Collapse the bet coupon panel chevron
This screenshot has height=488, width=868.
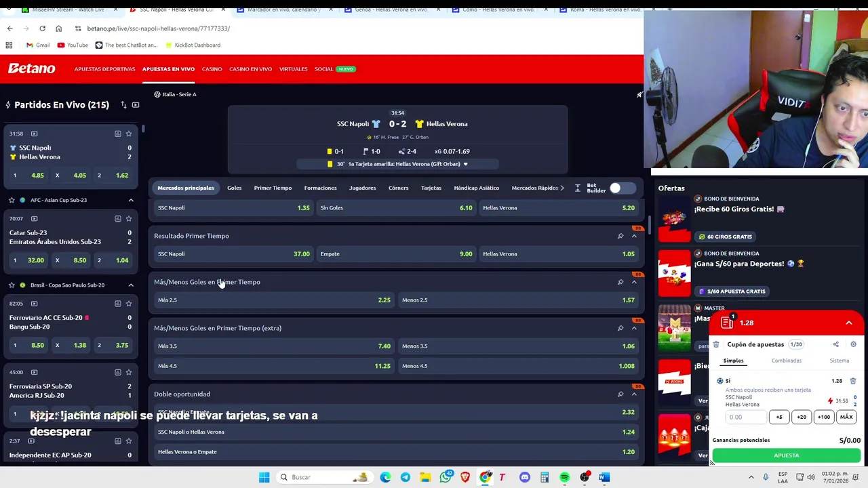tap(848, 323)
